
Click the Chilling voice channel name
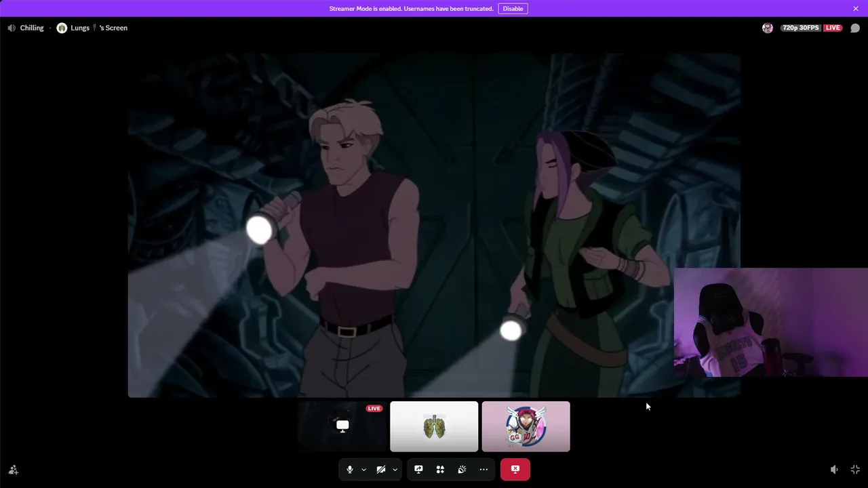[x=32, y=28]
